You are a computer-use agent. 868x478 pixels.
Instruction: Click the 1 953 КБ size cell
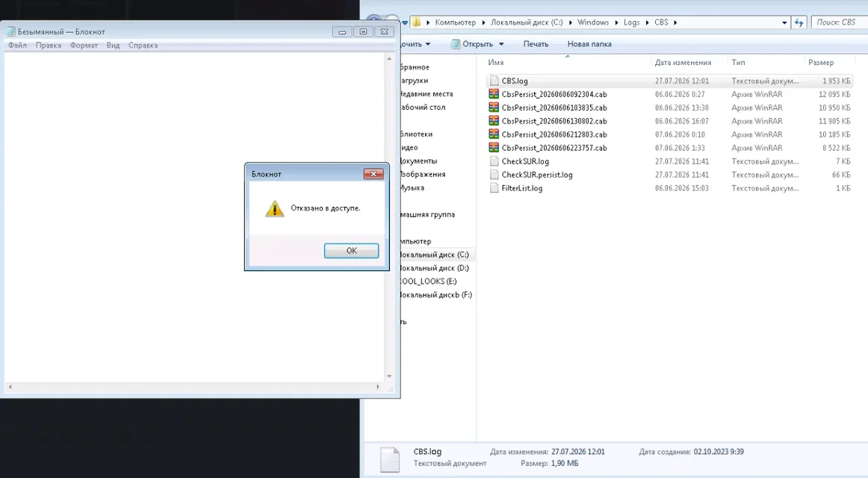click(x=836, y=81)
